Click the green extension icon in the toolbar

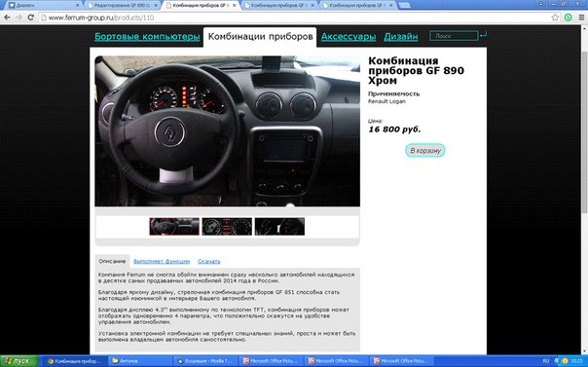pyautogui.click(x=569, y=18)
